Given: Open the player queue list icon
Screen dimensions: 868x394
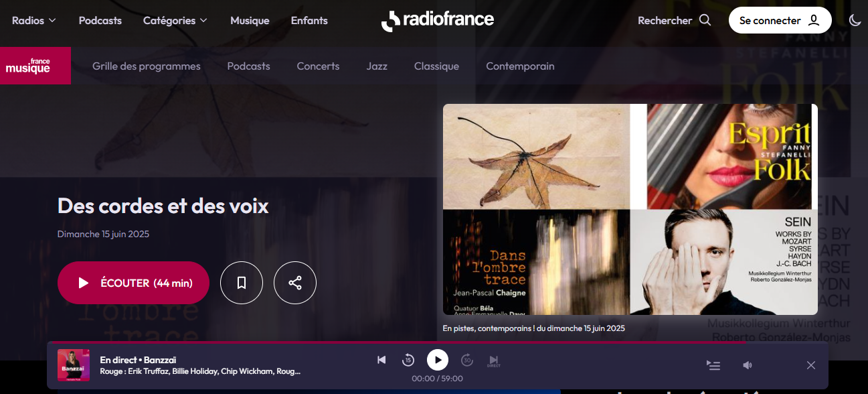Looking at the screenshot, I should [713, 365].
